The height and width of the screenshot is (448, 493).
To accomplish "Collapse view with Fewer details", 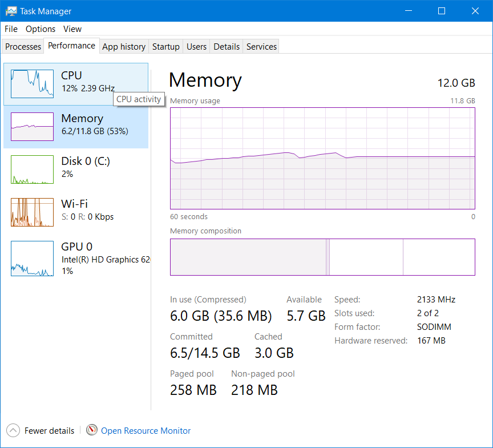I will (49, 431).
